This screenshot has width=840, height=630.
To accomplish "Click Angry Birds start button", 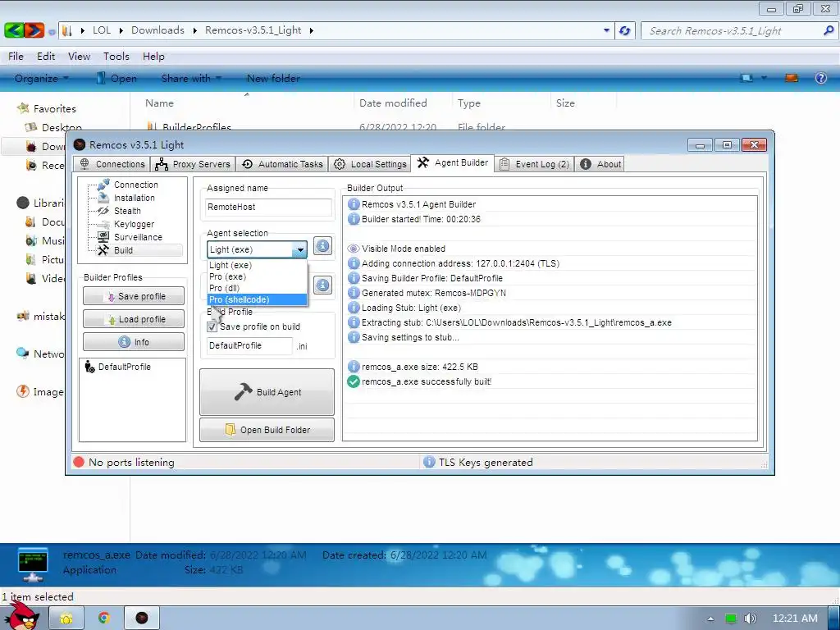I will (x=24, y=616).
